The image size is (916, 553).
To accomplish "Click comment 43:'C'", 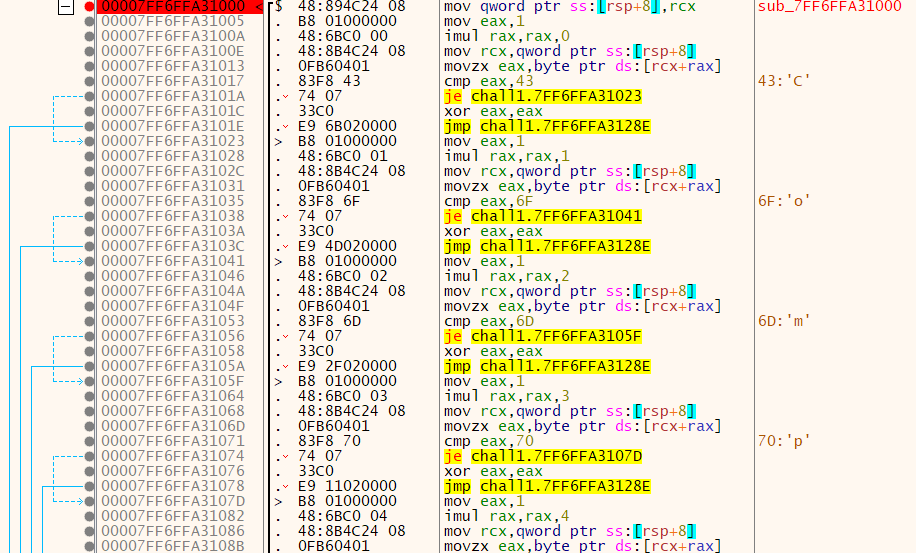I will [x=784, y=81].
